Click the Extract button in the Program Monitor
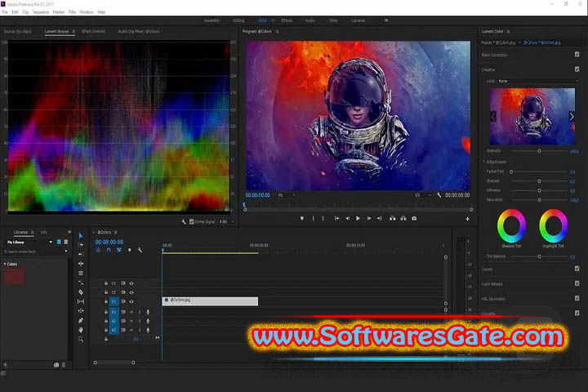Image resolution: width=588 pixels, height=392 pixels. 403,218
